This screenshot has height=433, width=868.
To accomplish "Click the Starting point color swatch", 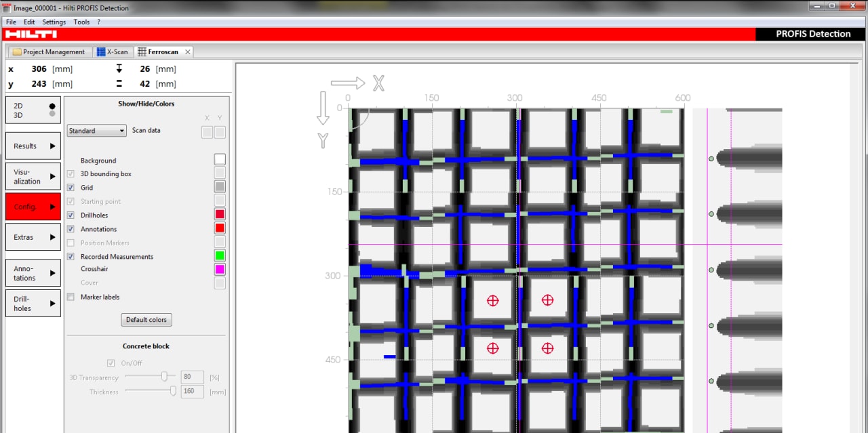I will pos(220,201).
